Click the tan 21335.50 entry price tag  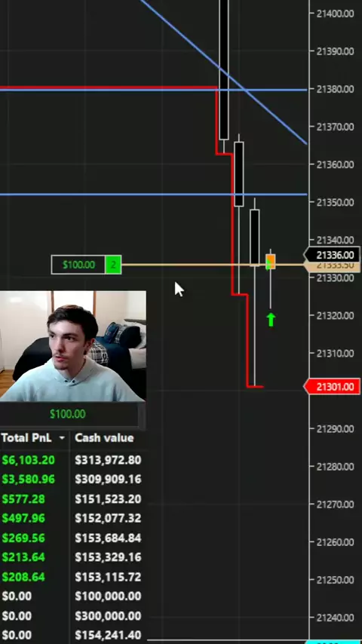click(333, 266)
